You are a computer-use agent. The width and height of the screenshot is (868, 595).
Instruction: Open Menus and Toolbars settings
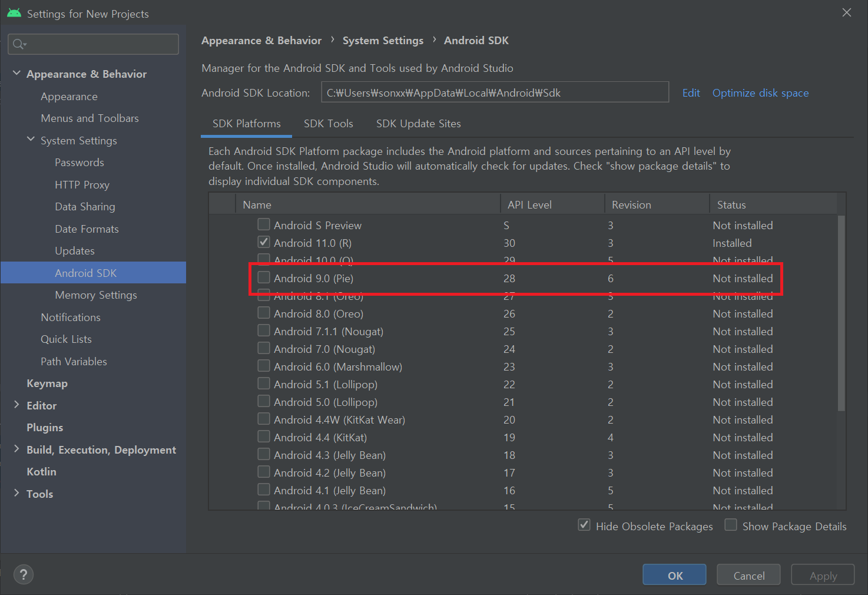[x=90, y=118]
